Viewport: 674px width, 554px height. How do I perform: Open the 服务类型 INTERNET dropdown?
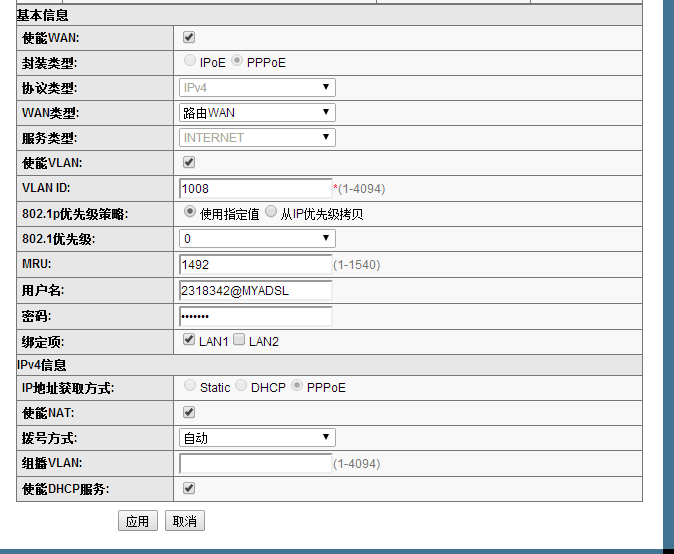257,138
